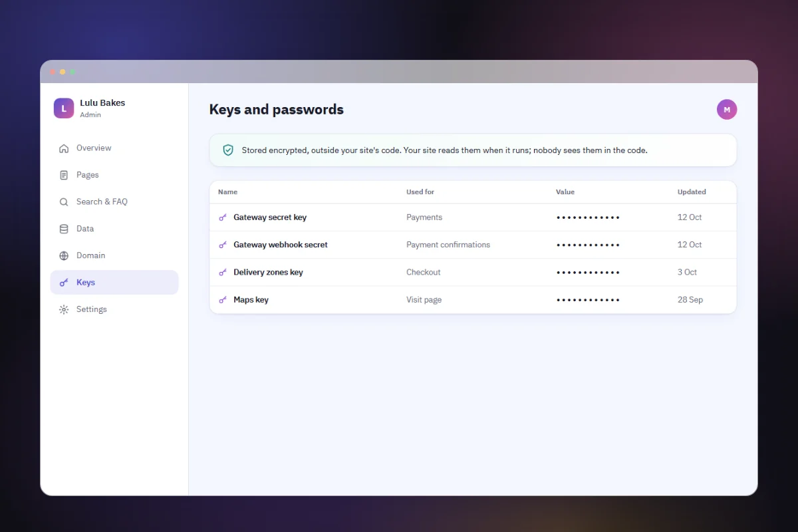Screen dimensions: 798x532
Task: Click the Updated column header
Action: point(692,192)
